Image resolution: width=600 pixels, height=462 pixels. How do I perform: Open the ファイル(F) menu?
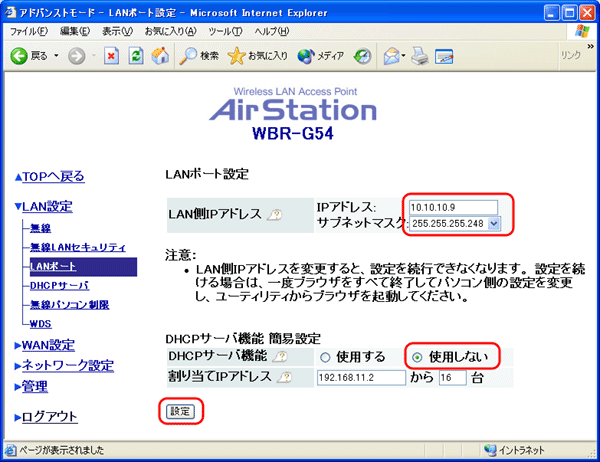(29, 32)
